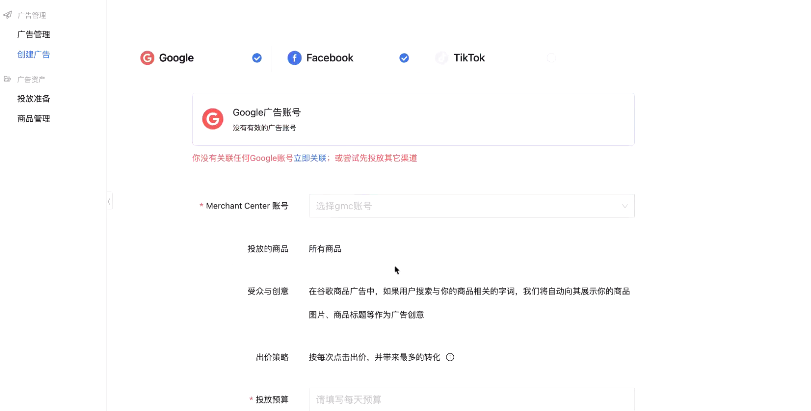Open 投放准备 in the sidebar
This screenshot has height=411, width=811.
coord(34,98)
